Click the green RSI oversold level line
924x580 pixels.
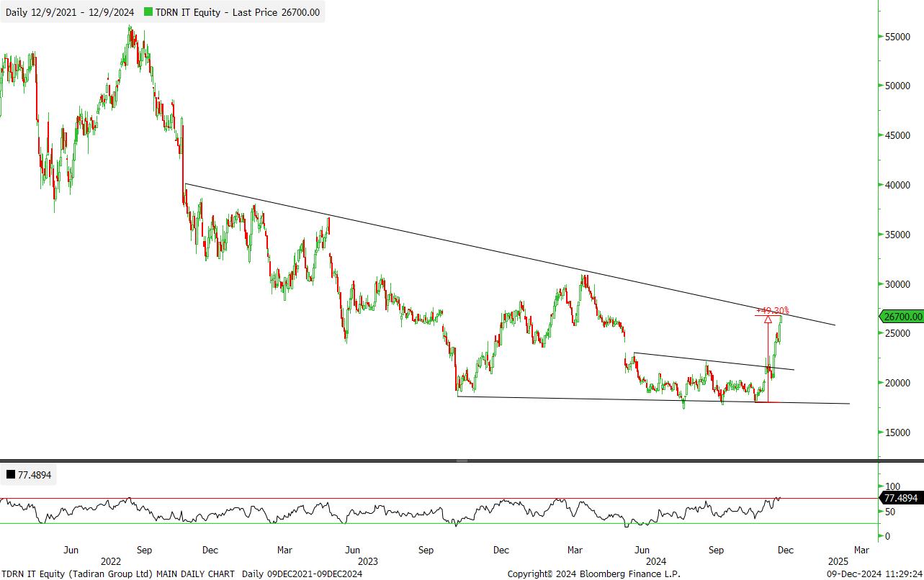[439, 524]
